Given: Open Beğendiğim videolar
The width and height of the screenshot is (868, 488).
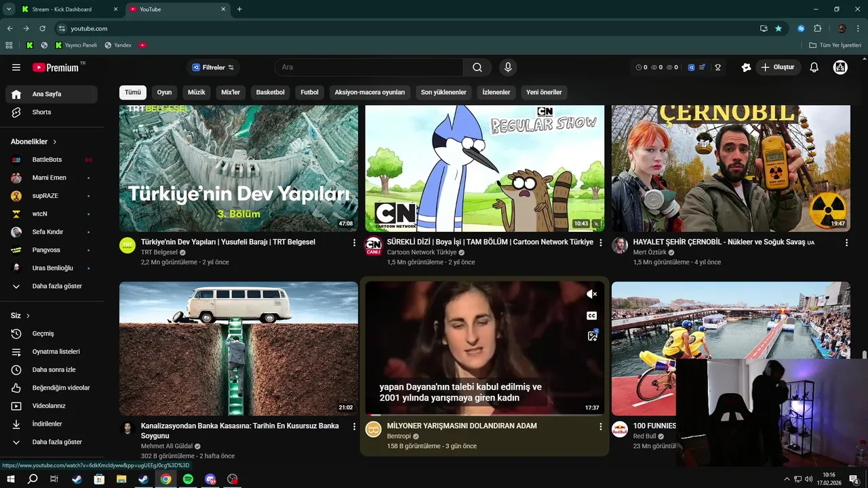Looking at the screenshot, I should tap(51, 388).
